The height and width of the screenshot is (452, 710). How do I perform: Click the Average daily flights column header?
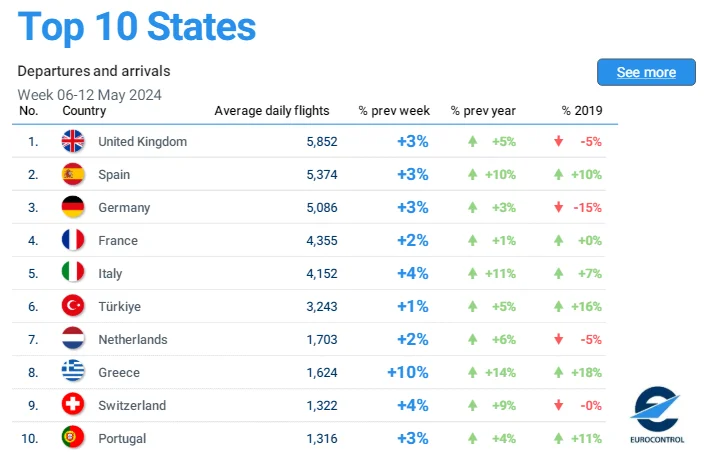point(272,111)
